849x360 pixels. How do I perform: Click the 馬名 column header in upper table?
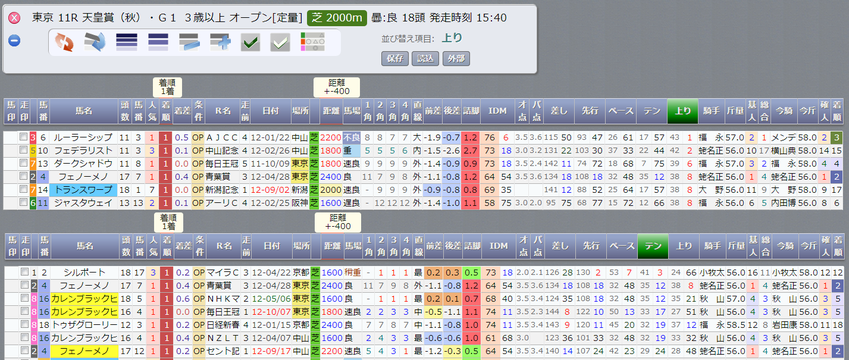click(84, 110)
